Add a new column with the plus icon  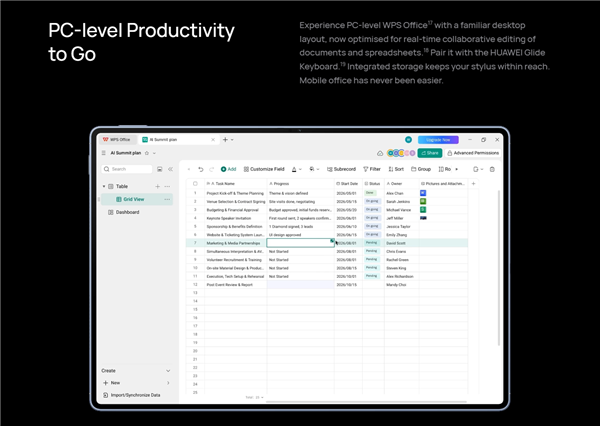pos(473,184)
